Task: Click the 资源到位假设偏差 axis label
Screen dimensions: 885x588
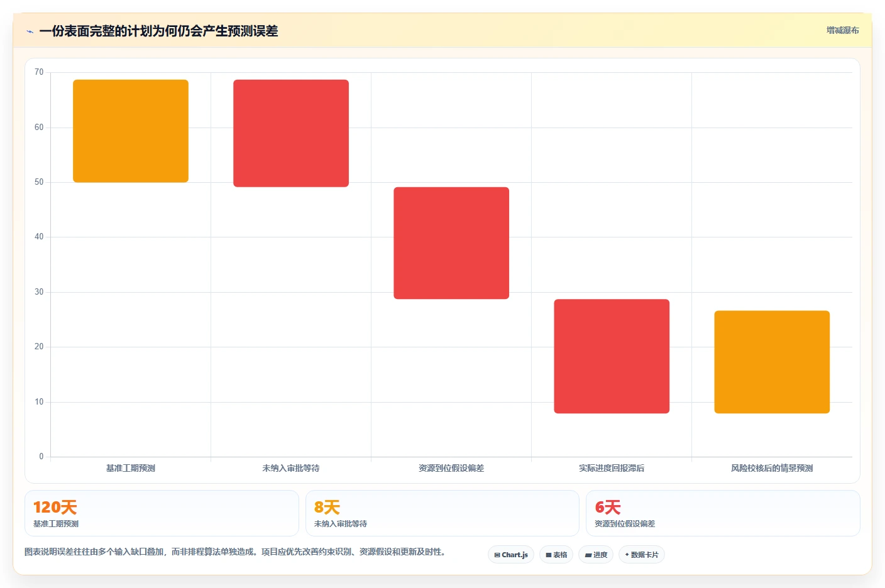Action: [x=451, y=468]
